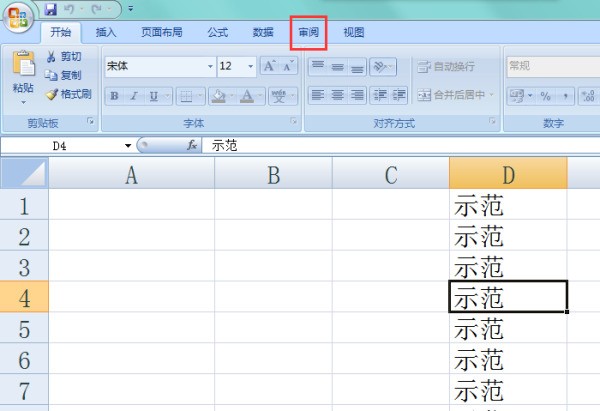Expand underline style dropdown arrow
Viewport: 600px width, 411px height.
[x=168, y=96]
